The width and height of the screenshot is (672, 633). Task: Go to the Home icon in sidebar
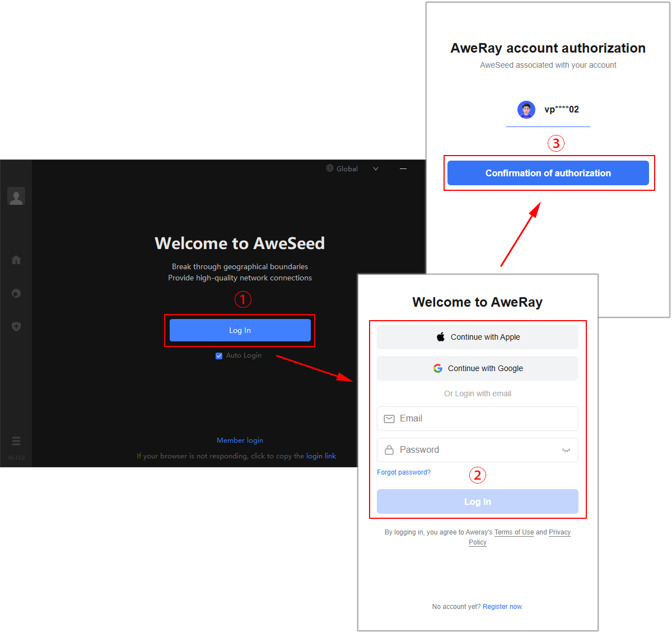(16, 260)
